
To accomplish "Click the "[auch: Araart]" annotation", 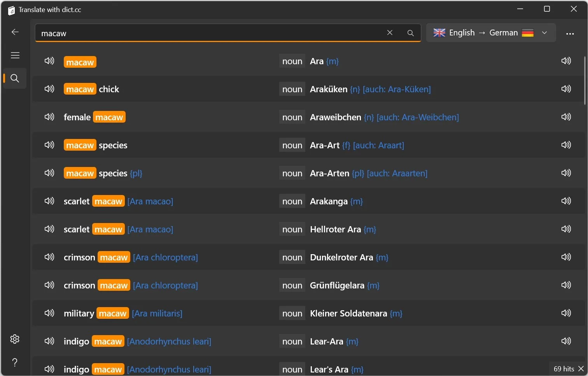I will 378,145.
